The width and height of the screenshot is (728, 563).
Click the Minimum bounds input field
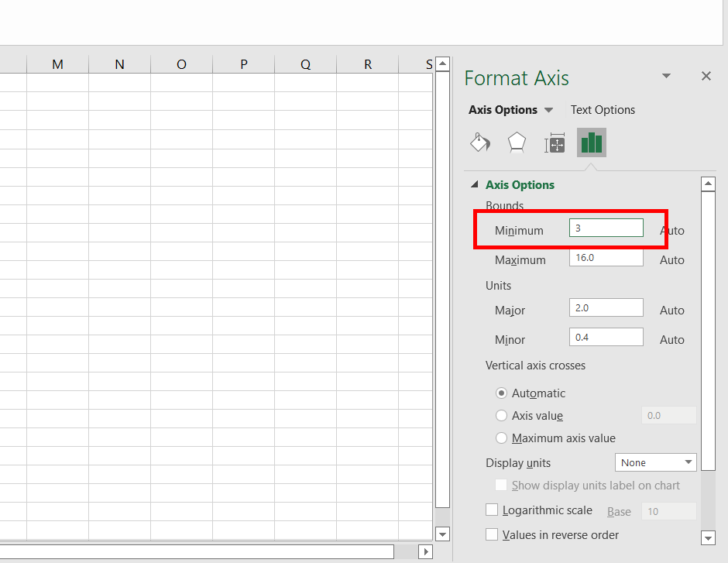[606, 228]
